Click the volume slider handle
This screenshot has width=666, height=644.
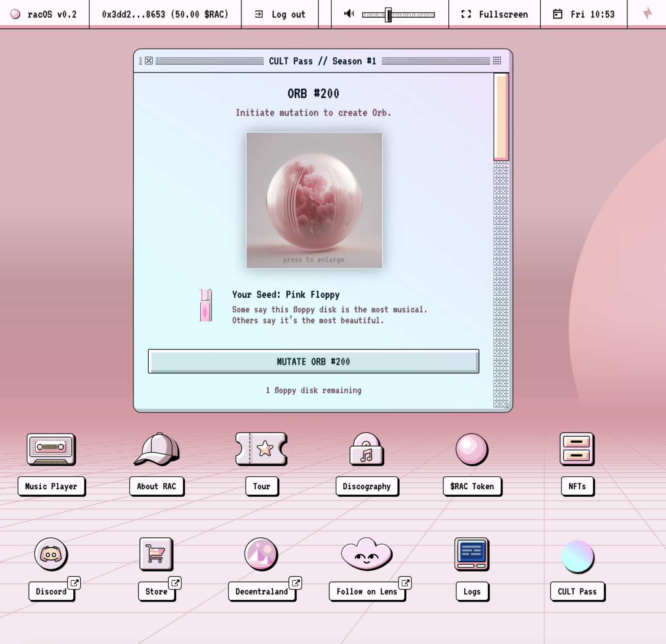tap(389, 15)
